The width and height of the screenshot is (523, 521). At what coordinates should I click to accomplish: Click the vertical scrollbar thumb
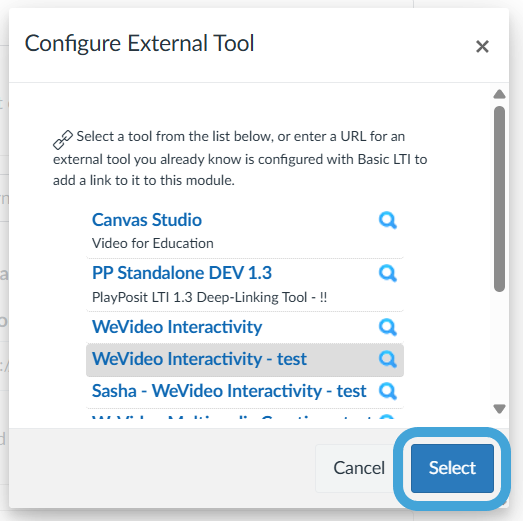point(499,199)
